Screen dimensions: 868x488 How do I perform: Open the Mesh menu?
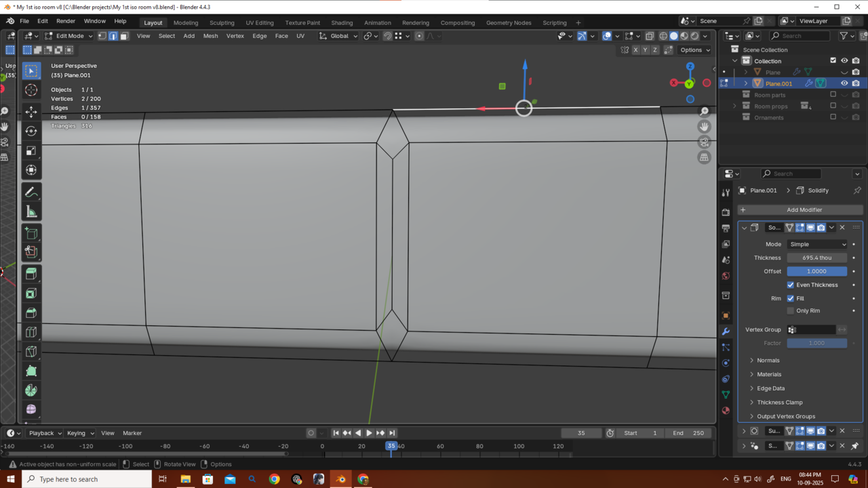click(210, 36)
